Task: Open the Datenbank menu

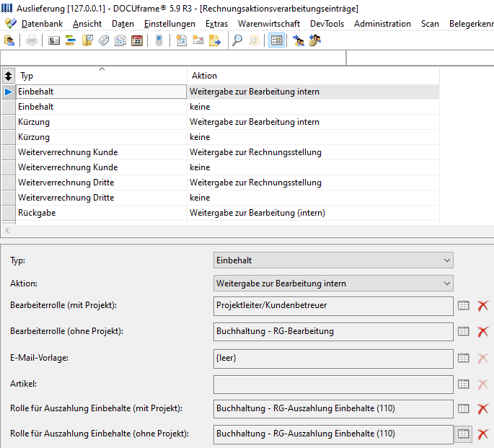Action: tap(43, 24)
